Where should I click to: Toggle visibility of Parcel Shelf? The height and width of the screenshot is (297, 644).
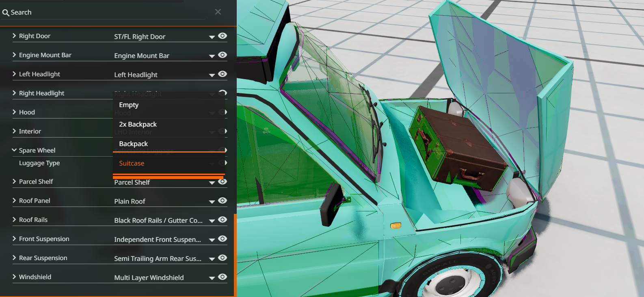click(x=223, y=181)
